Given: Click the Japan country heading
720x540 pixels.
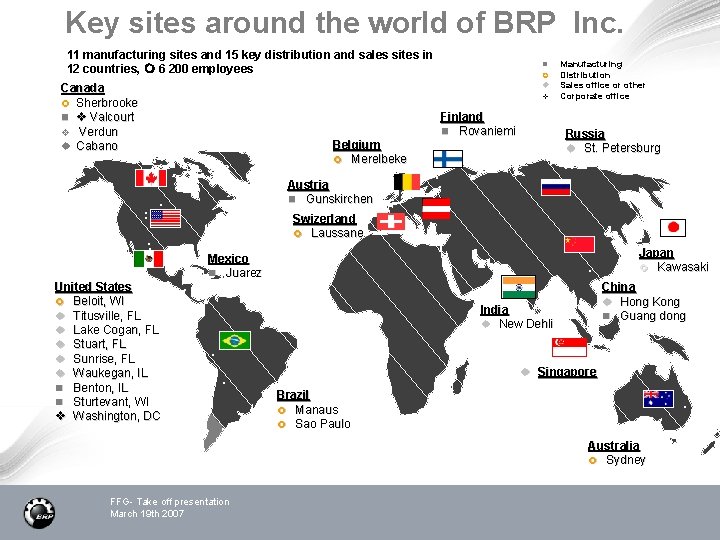Looking at the screenshot, I should (657, 253).
